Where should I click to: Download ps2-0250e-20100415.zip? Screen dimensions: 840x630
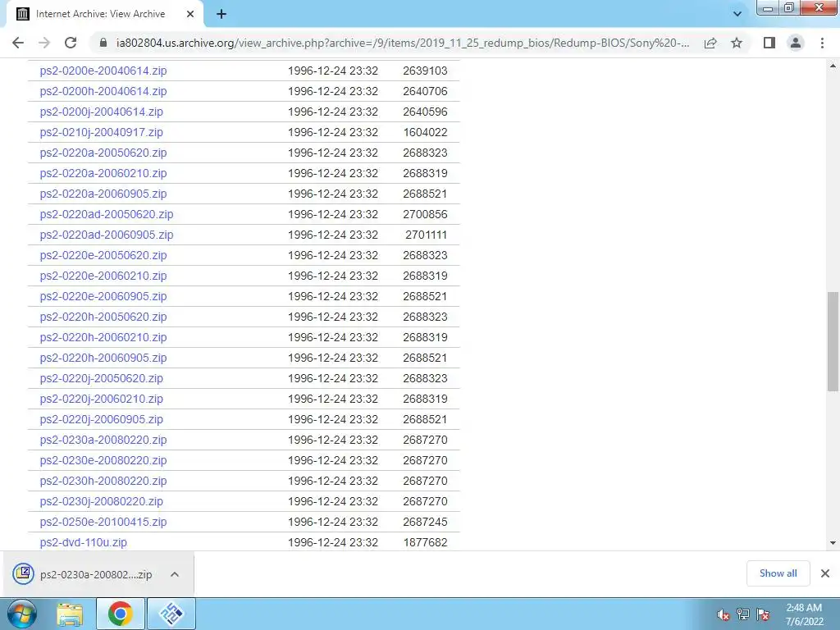pyautogui.click(x=103, y=522)
